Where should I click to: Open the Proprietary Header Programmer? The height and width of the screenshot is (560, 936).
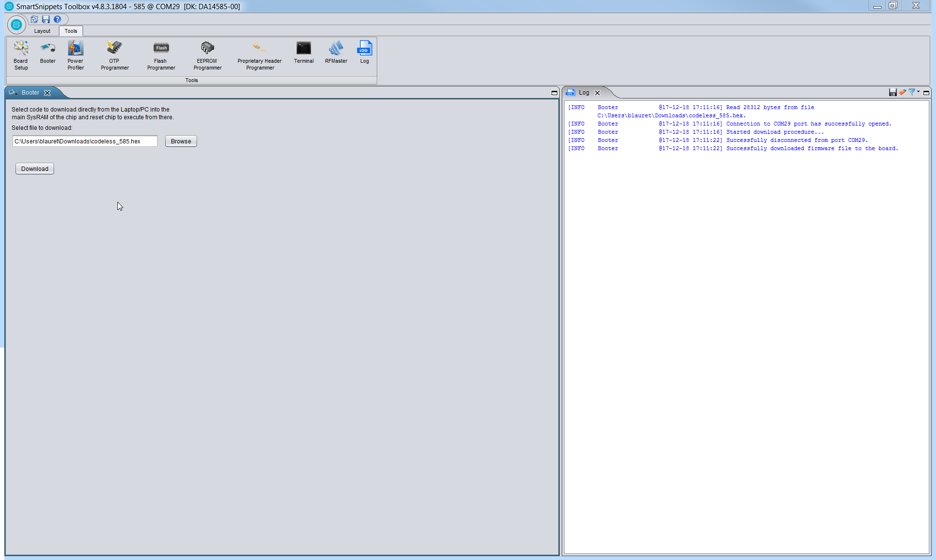pos(259,56)
